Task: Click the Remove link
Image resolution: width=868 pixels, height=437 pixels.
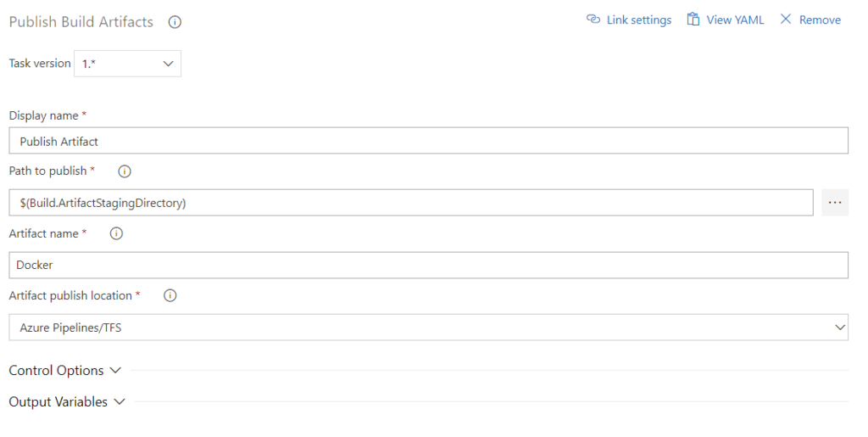Action: click(x=820, y=20)
